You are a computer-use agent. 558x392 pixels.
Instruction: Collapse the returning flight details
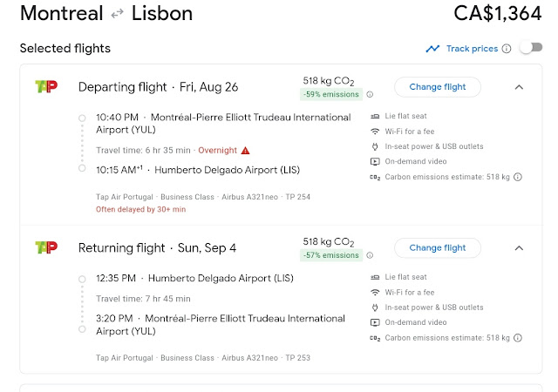[x=519, y=248]
